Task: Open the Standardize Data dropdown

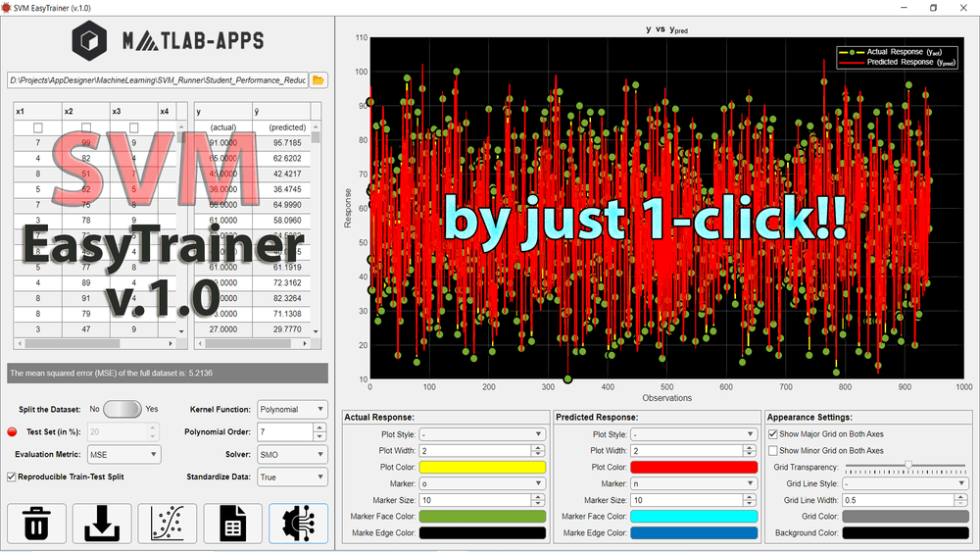Action: 292,477
